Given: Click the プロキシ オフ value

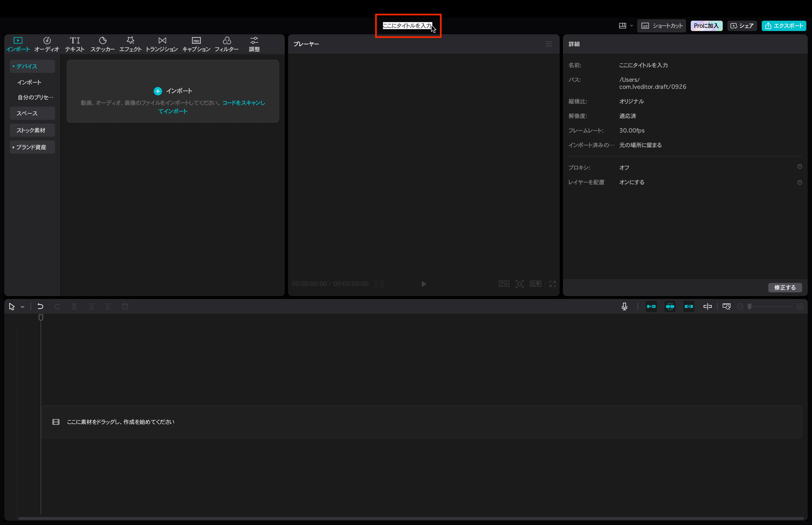Looking at the screenshot, I should [x=624, y=168].
